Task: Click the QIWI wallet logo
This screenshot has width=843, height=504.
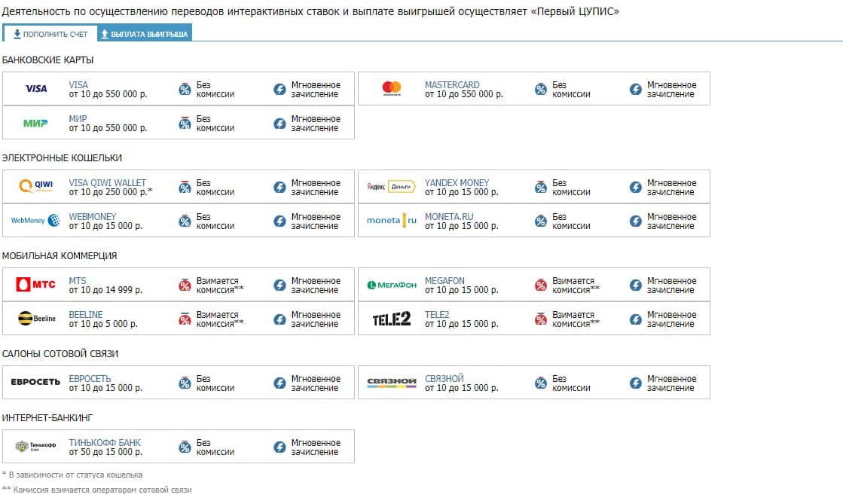Action: coord(36,186)
